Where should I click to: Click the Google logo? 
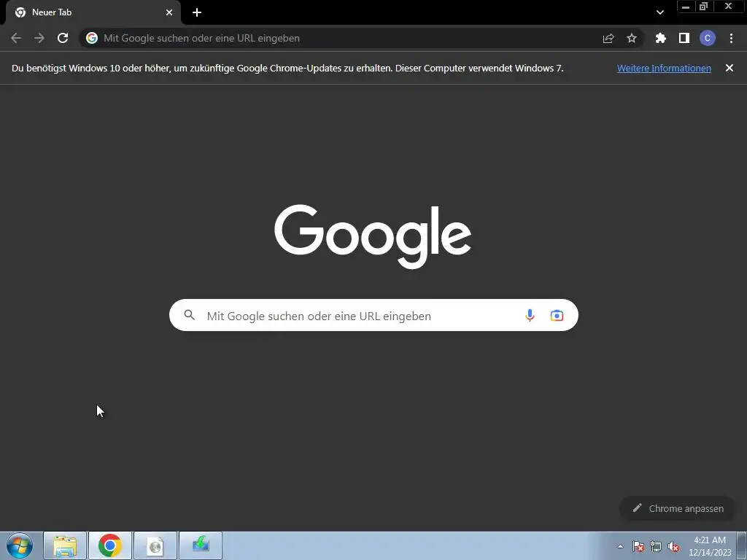click(373, 237)
